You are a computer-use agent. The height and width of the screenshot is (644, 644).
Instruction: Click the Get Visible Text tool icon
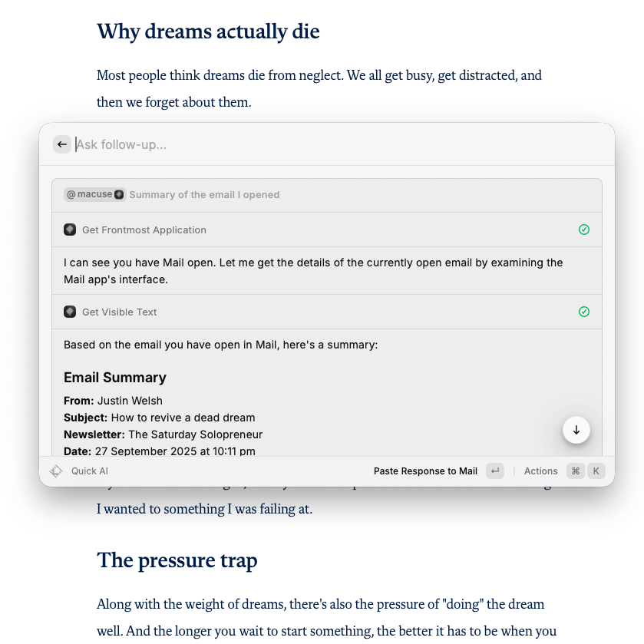pos(70,312)
